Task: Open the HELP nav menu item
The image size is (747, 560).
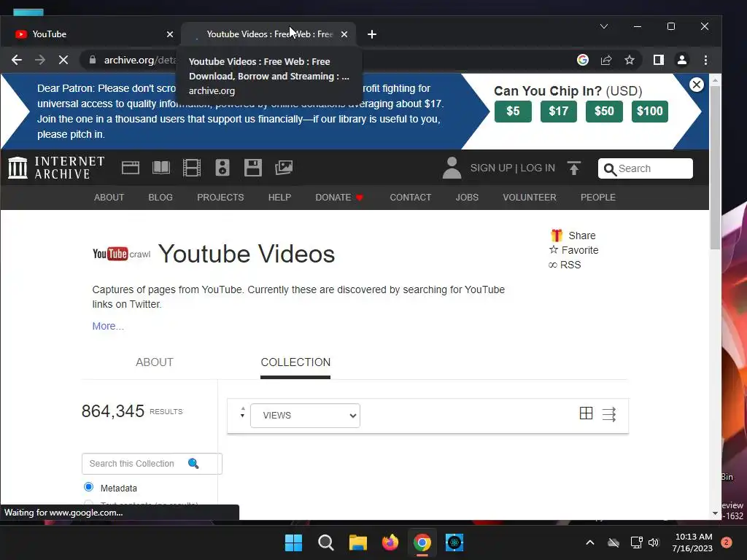Action: 279,197
